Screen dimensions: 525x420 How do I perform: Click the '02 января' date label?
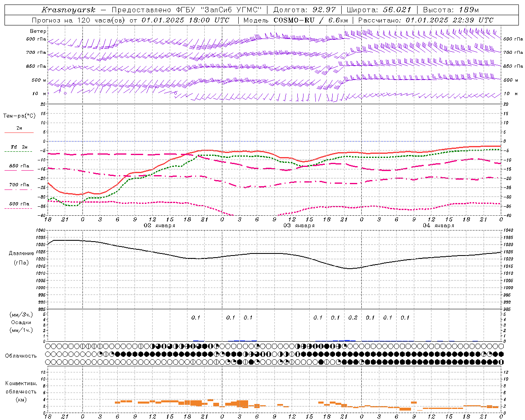(x=159, y=226)
